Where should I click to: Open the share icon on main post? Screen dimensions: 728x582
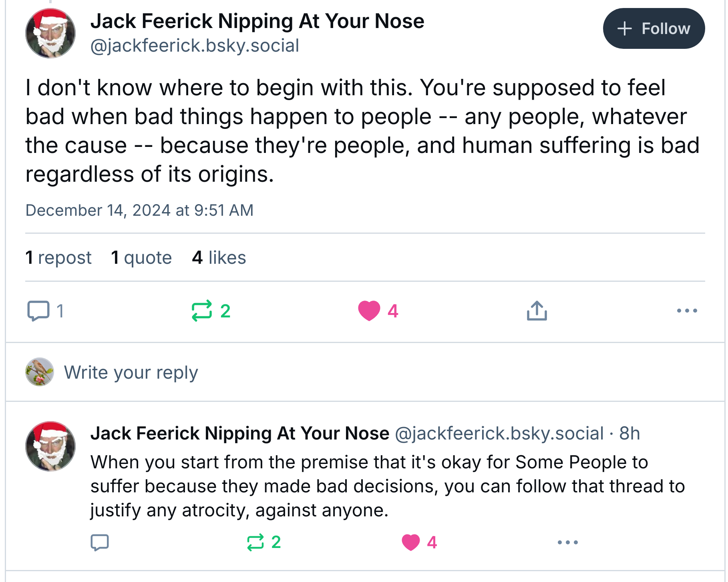tap(537, 311)
